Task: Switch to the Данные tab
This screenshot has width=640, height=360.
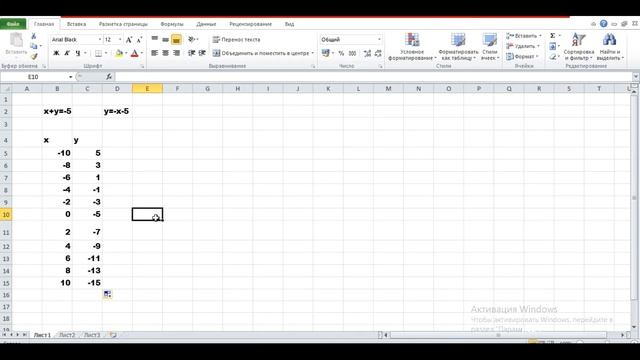Action: [x=206, y=24]
